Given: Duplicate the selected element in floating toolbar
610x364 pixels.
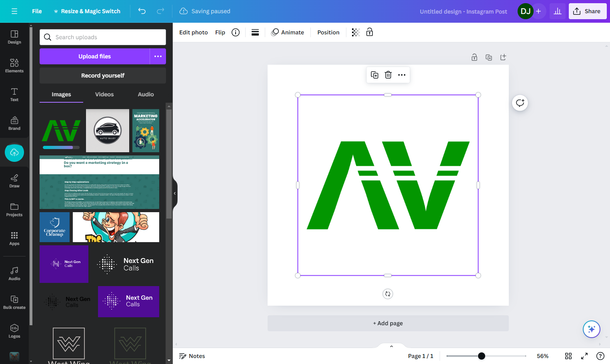Looking at the screenshot, I should click(x=374, y=75).
